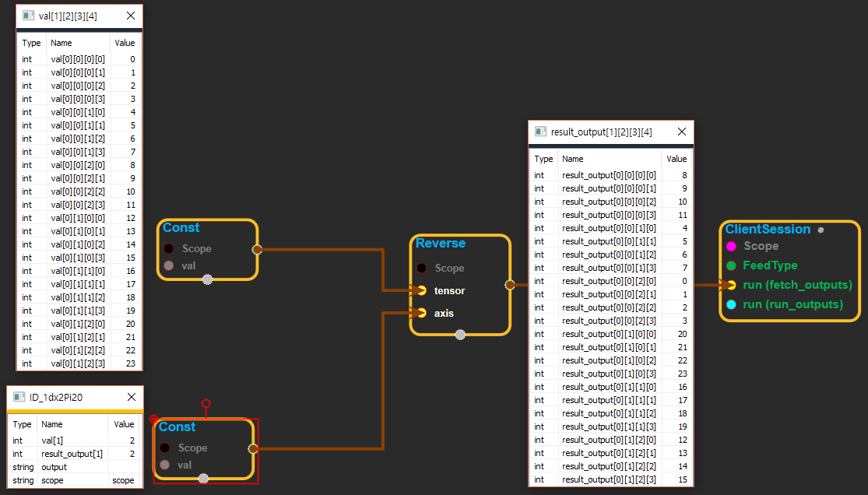The height and width of the screenshot is (495, 868).
Task: Click the Value column header in the result_output table
Action: coord(676,159)
